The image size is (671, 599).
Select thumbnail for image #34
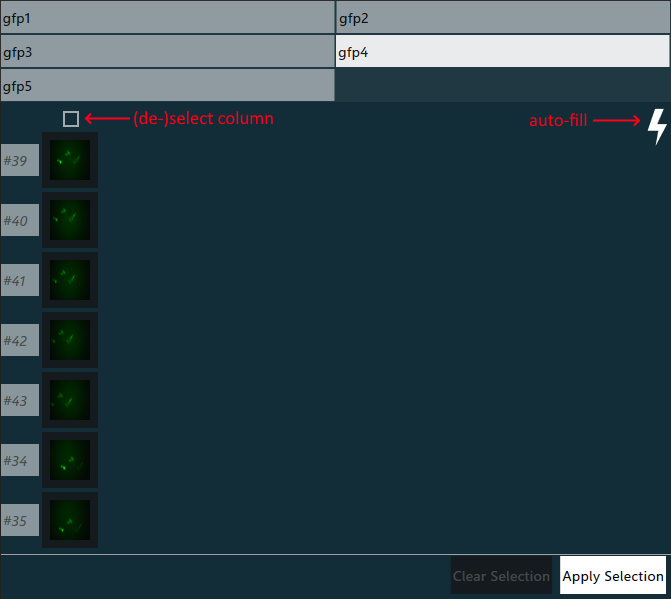click(70, 460)
